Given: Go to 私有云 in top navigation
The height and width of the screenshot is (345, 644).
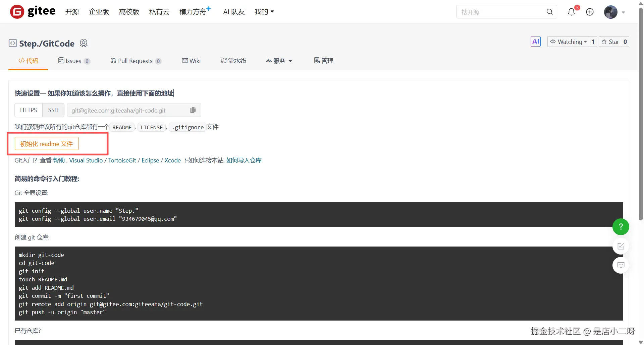Looking at the screenshot, I should tap(159, 12).
